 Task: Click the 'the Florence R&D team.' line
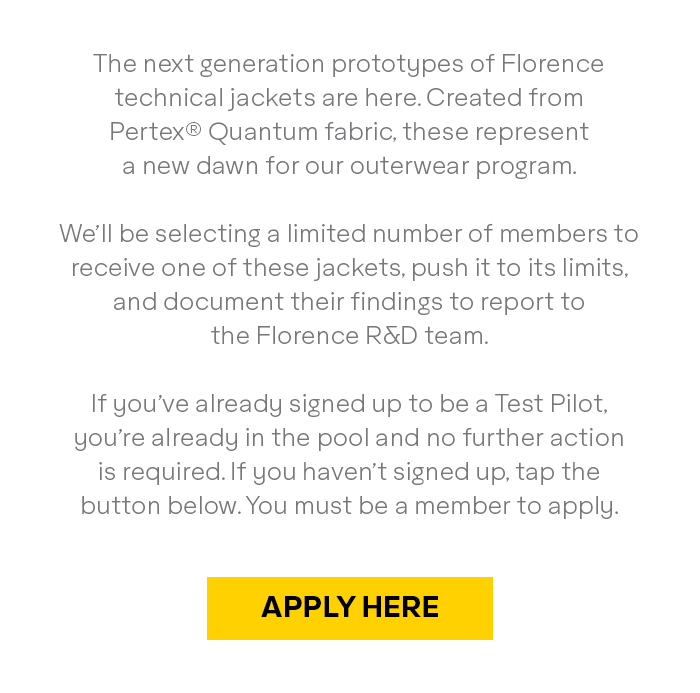[x=350, y=336]
